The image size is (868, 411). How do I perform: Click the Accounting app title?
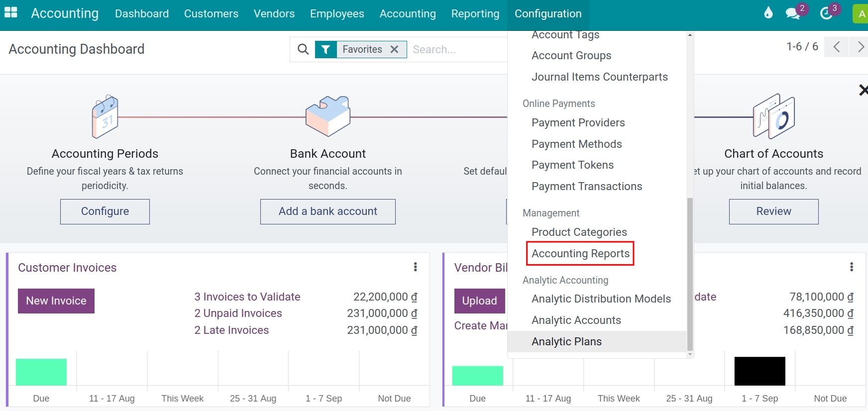65,13
